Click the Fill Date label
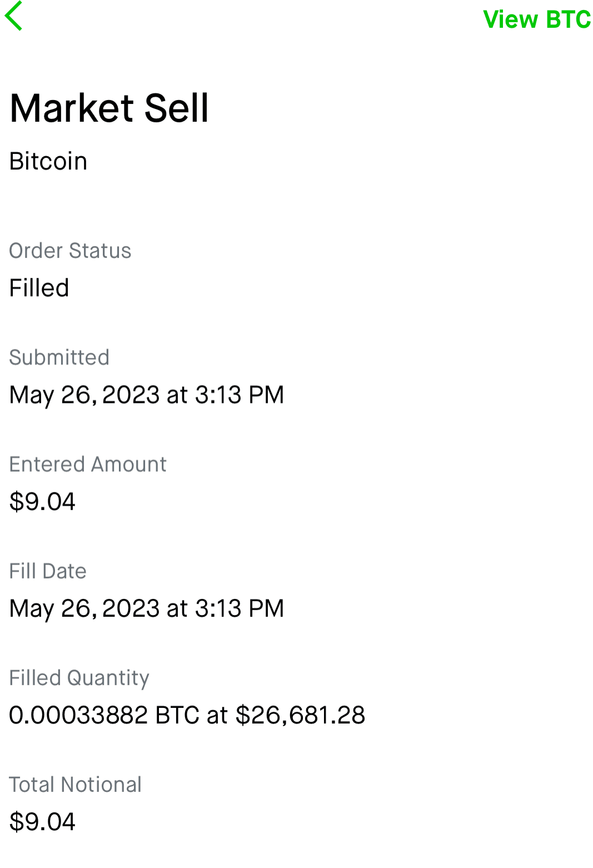593x868 pixels. (x=48, y=571)
